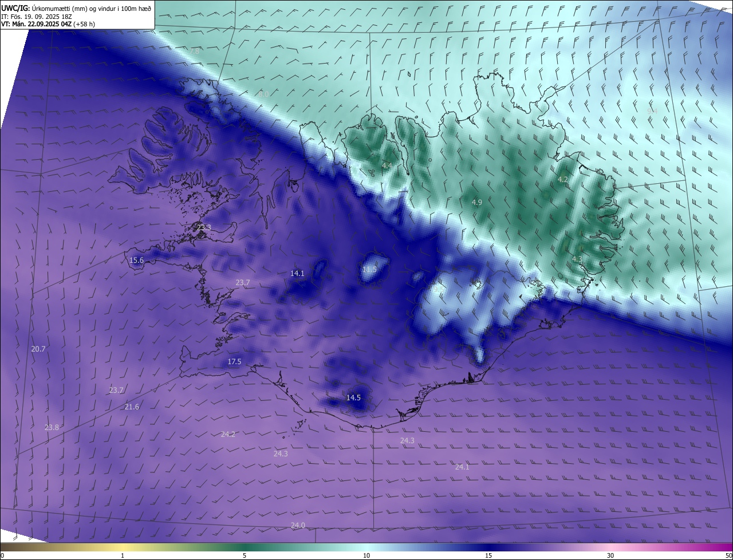Click the 50 tick label on the color scale
The image size is (733, 560).
pyautogui.click(x=729, y=555)
